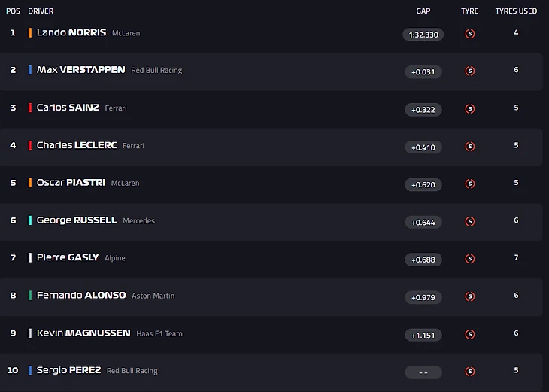Open Fernando Alonso's driver entry
This screenshot has height=392, width=549.
81,296
